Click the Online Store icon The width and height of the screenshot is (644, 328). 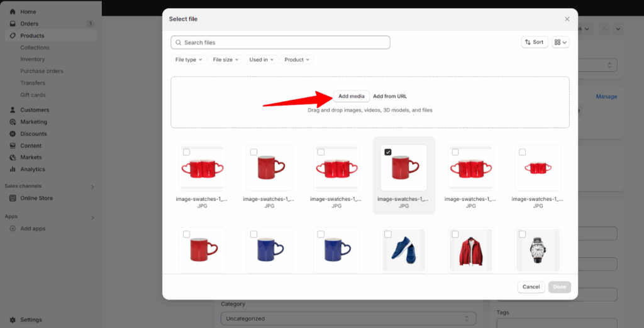[13, 198]
